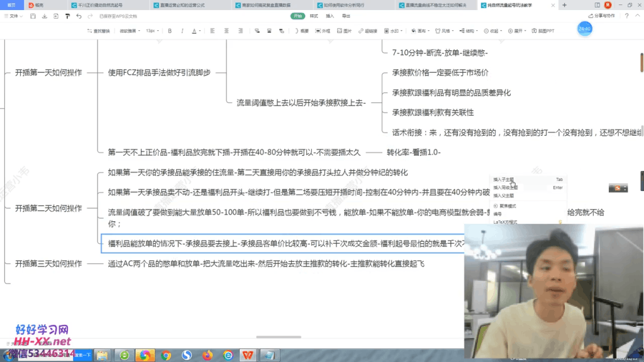Add a 概要 summary bracket

pyautogui.click(x=302, y=31)
